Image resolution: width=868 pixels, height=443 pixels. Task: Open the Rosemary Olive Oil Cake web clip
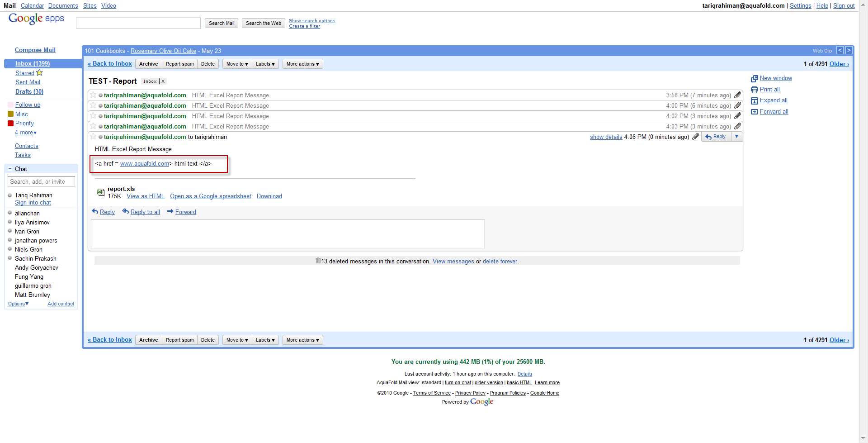click(163, 51)
